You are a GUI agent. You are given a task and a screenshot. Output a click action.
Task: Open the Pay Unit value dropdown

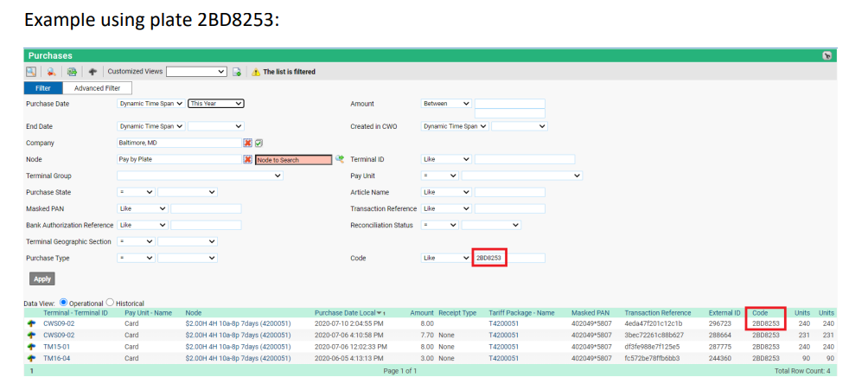pos(522,176)
